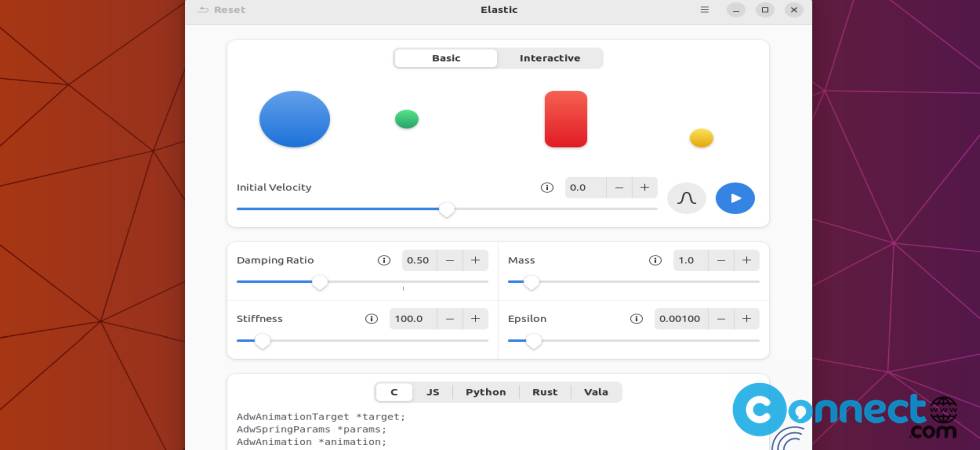The width and height of the screenshot is (980, 450).
Task: Switch to the Interactive mode
Action: (x=549, y=58)
